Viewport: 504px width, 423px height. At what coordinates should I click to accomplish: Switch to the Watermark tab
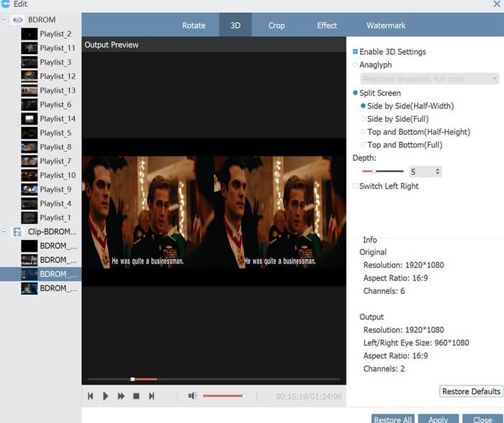[386, 25]
